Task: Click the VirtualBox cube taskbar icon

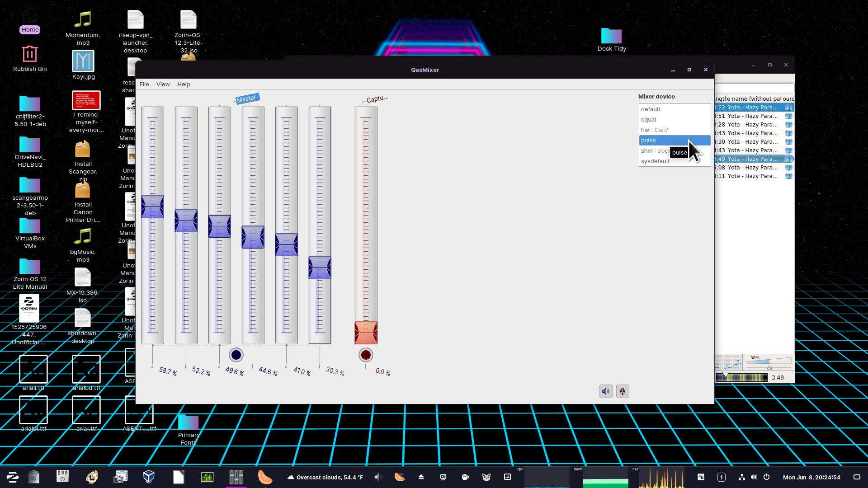Action: point(149,477)
